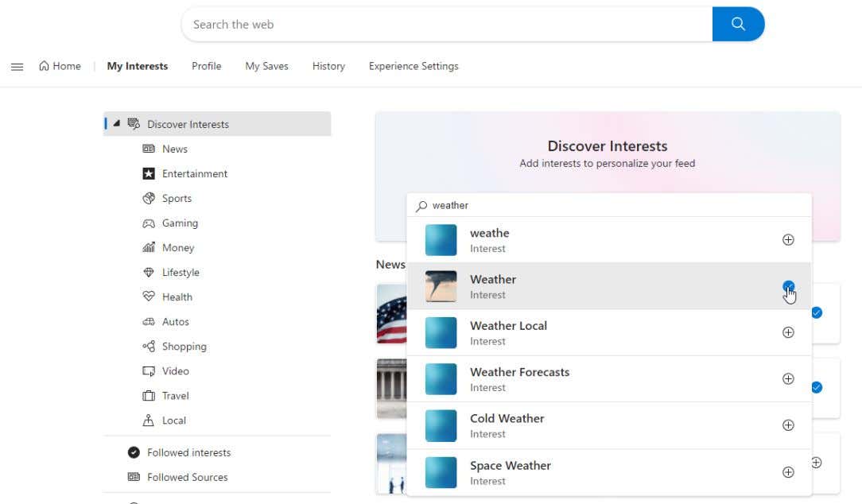Click the Followed interests checkmark icon
This screenshot has height=504, width=862.
tap(134, 452)
